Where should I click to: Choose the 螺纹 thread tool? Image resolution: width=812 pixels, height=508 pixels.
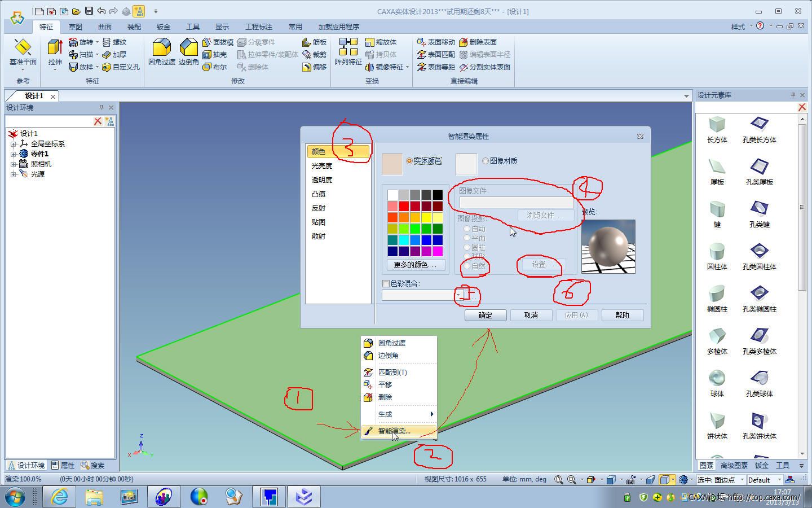(x=114, y=42)
